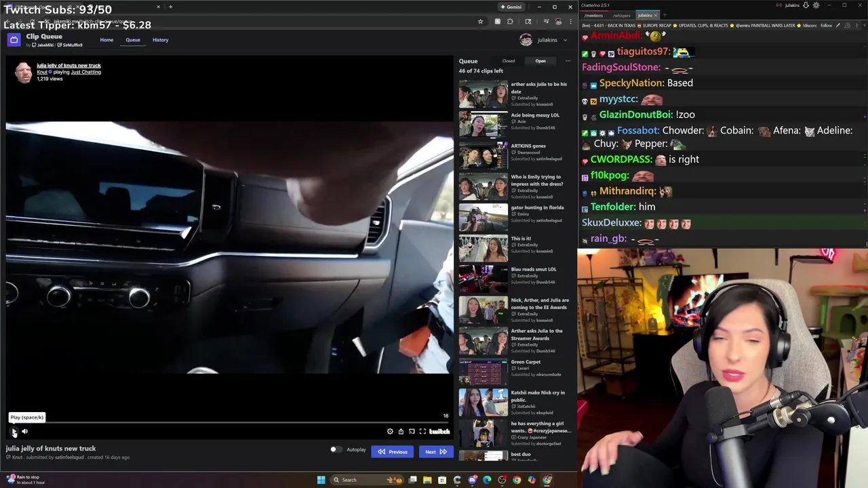Open Discord from the taskbar
This screenshot has width=868, height=488.
click(x=472, y=480)
